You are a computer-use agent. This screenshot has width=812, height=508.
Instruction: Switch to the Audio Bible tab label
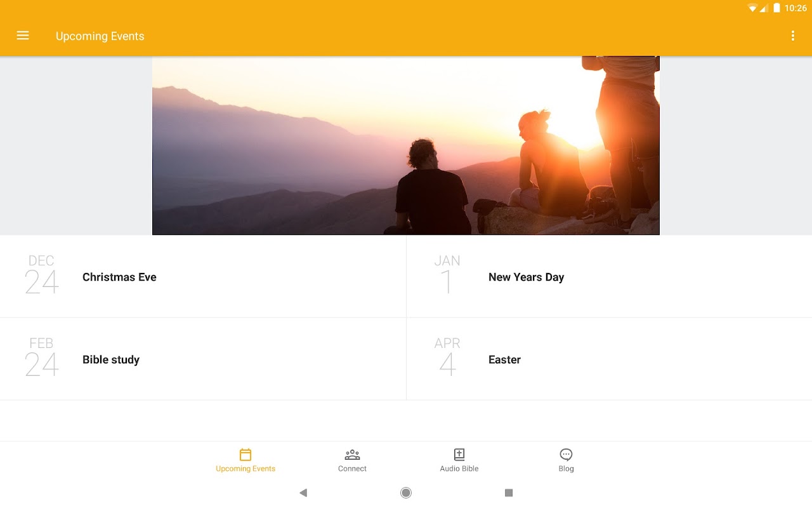(x=459, y=469)
